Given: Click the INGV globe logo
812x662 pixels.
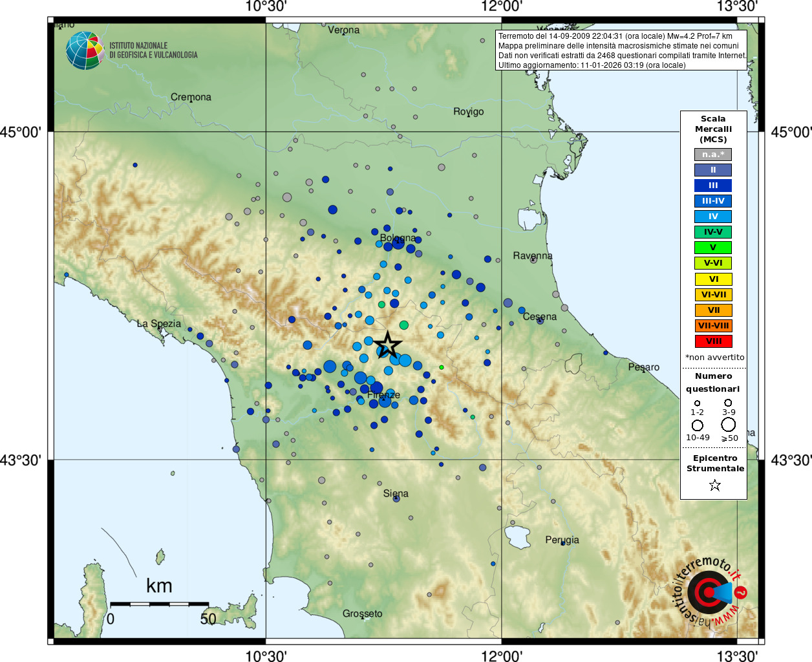Looking at the screenshot, I should click(x=85, y=50).
